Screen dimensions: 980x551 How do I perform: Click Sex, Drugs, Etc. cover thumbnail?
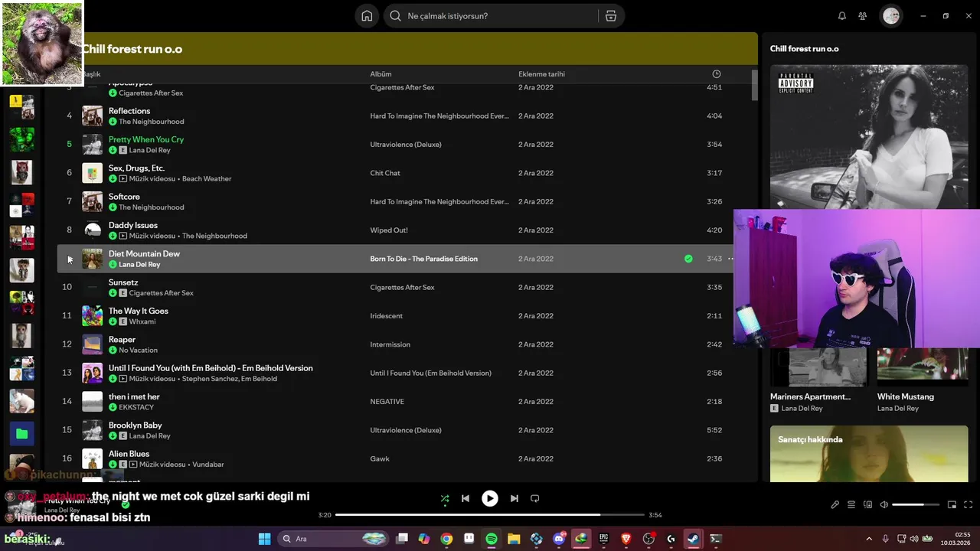point(93,173)
